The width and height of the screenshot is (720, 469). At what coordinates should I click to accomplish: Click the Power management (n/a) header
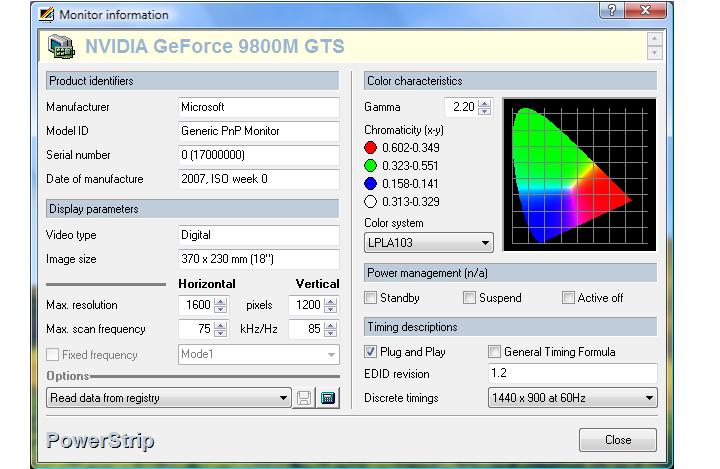coord(511,273)
